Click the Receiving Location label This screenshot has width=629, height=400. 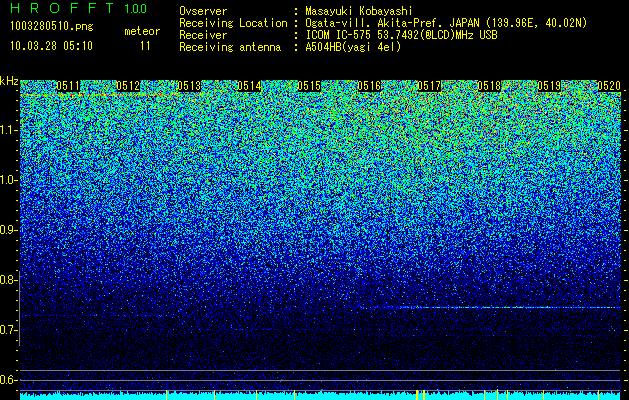233,23
